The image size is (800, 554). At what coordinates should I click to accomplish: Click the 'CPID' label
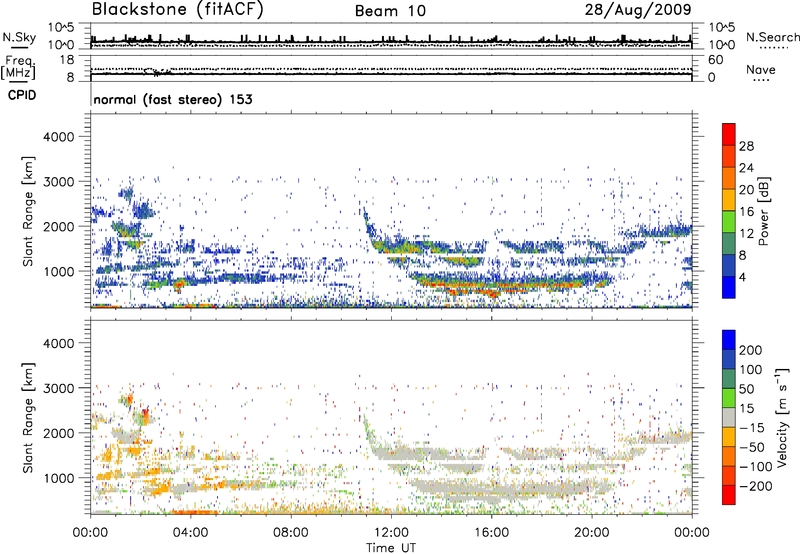click(22, 95)
